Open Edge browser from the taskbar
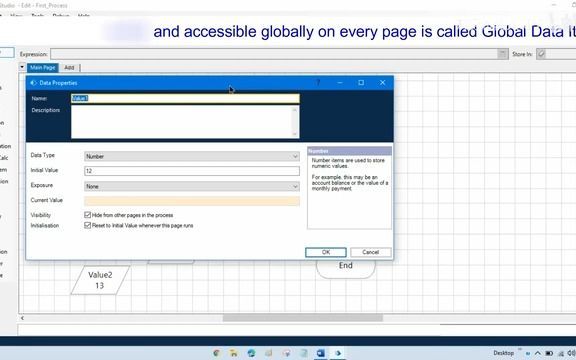 pos(251,353)
